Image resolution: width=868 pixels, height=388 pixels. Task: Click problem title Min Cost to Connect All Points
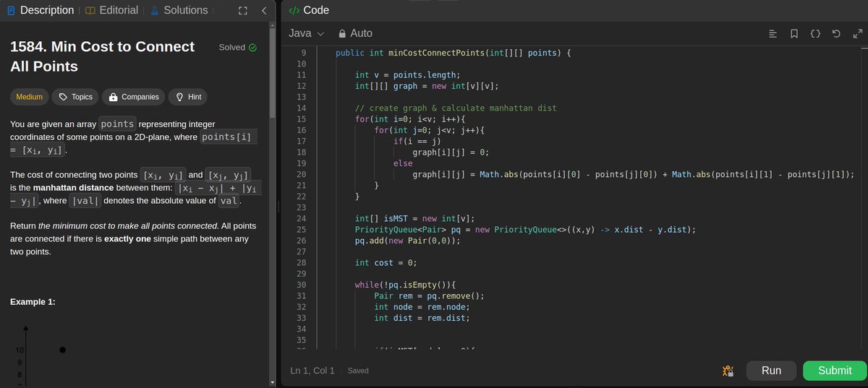(102, 56)
